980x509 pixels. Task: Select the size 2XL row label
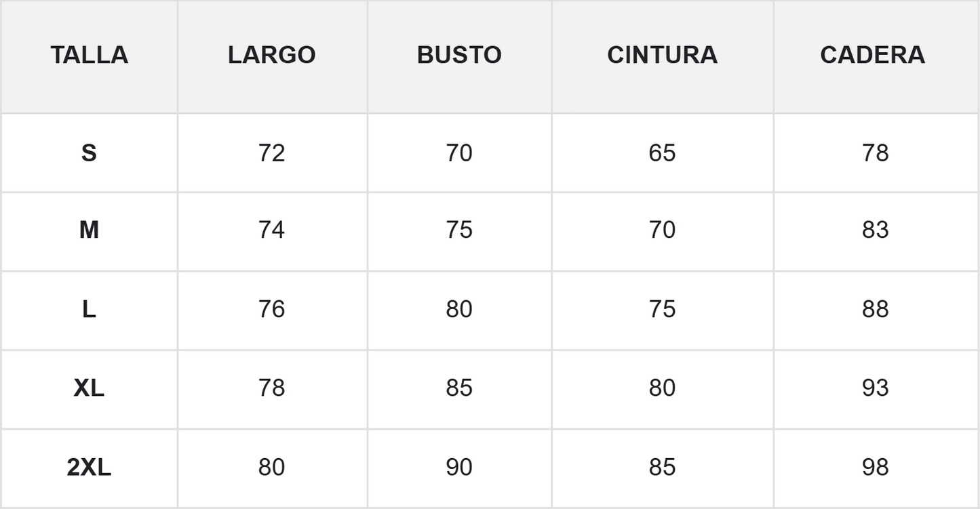89,468
